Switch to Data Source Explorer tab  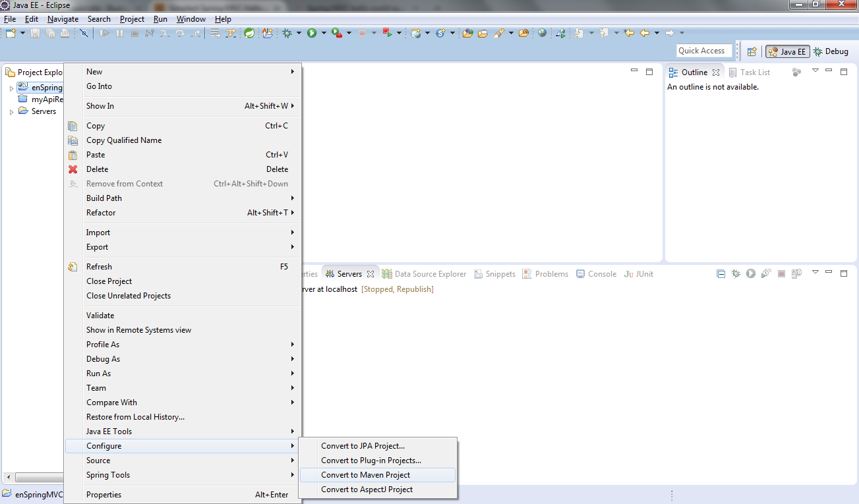(x=424, y=274)
